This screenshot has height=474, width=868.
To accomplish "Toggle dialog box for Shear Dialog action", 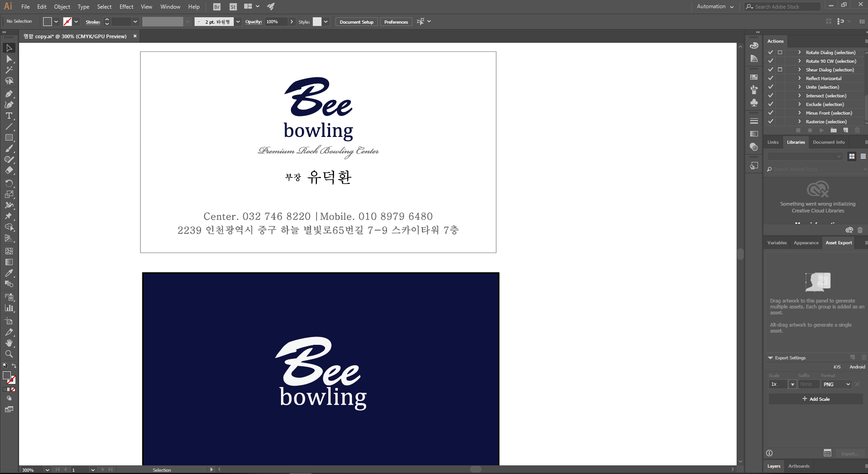I will 780,70.
